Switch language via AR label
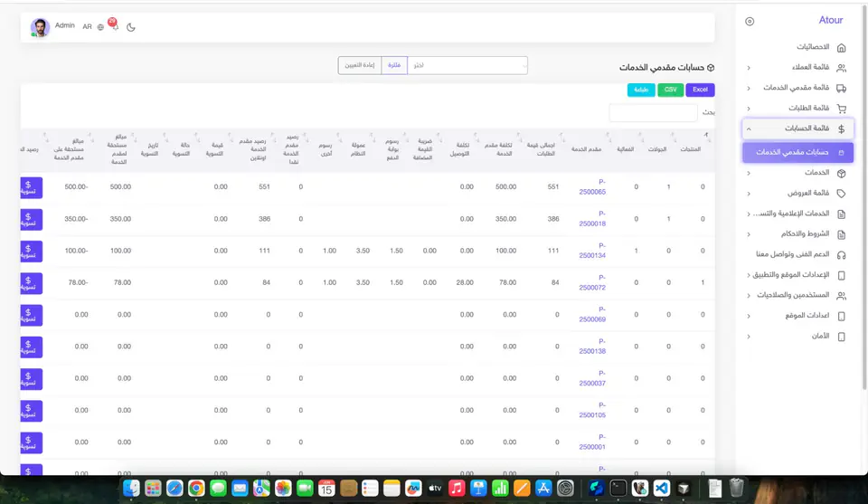 click(x=87, y=26)
